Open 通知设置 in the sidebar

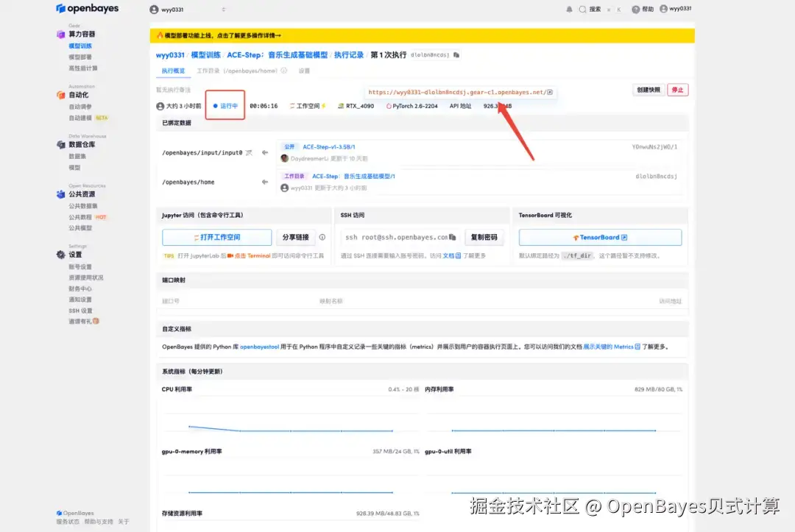(x=80, y=299)
